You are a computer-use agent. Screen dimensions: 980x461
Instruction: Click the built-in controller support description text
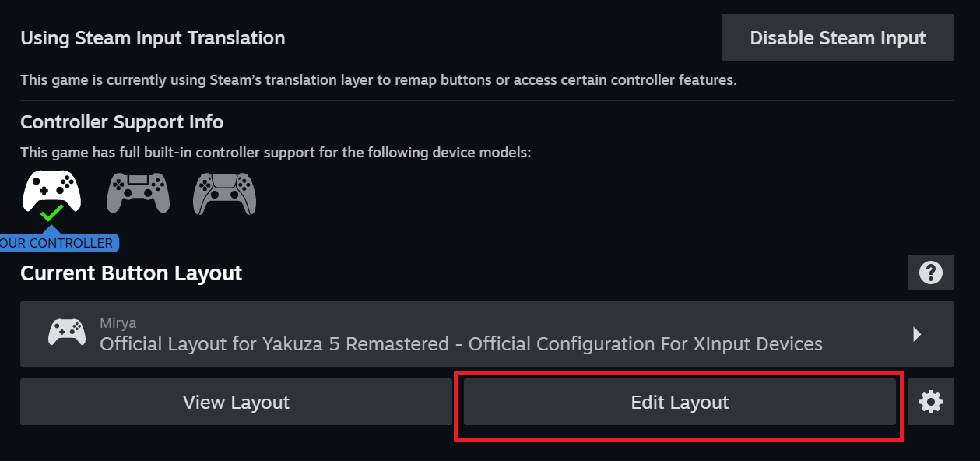pos(276,152)
